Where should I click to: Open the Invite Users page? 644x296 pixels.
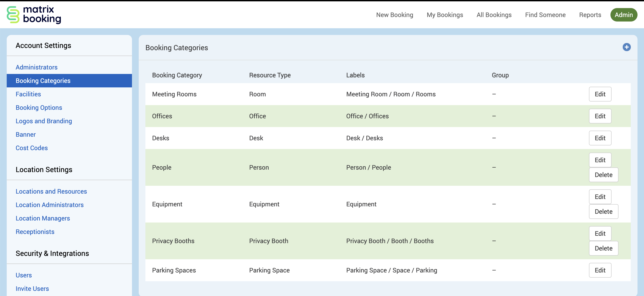coord(32,288)
